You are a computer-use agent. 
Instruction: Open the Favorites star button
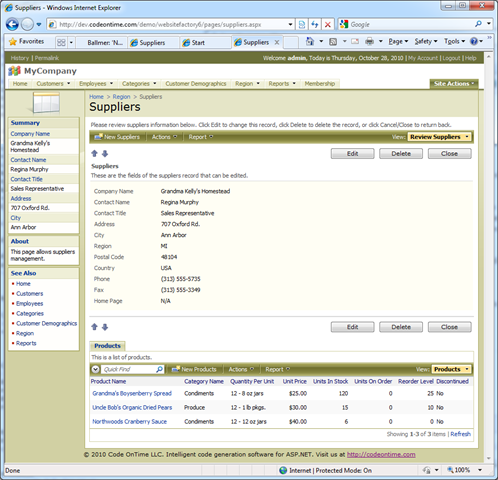[x=27, y=42]
